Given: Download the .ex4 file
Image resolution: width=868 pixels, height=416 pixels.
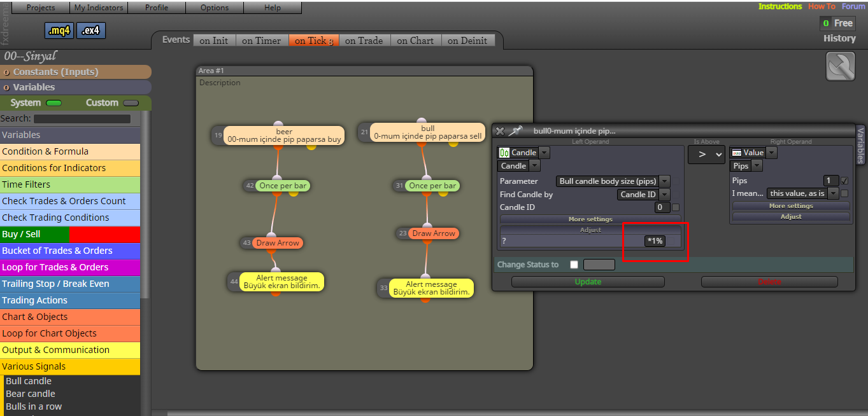Looking at the screenshot, I should [x=91, y=30].
